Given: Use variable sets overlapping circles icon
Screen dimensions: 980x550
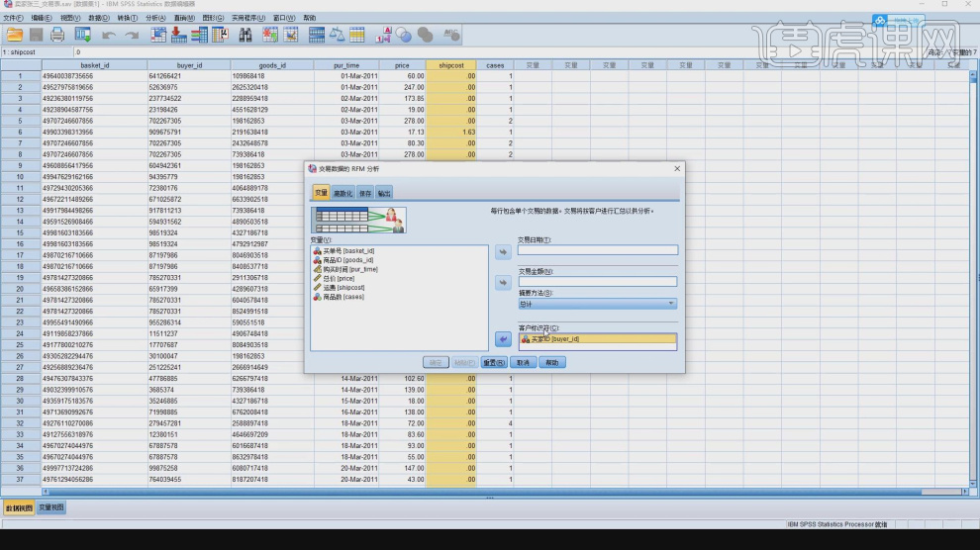Looking at the screenshot, I should 404,35.
